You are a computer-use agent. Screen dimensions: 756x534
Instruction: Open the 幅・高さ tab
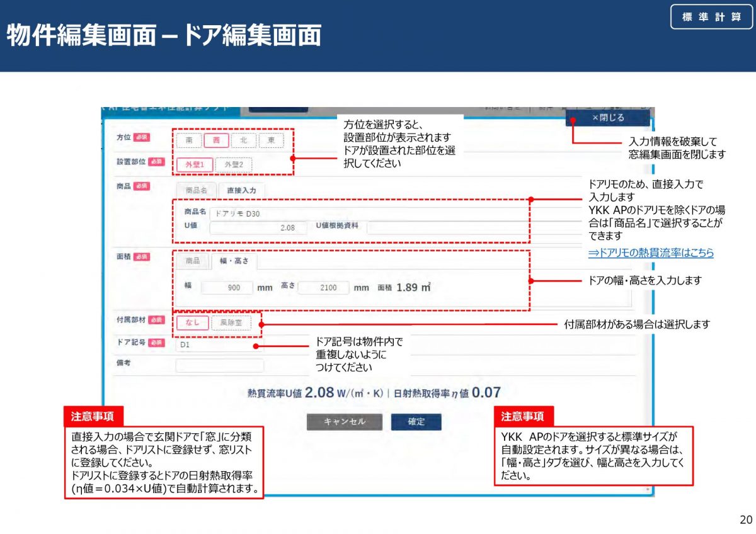[234, 261]
